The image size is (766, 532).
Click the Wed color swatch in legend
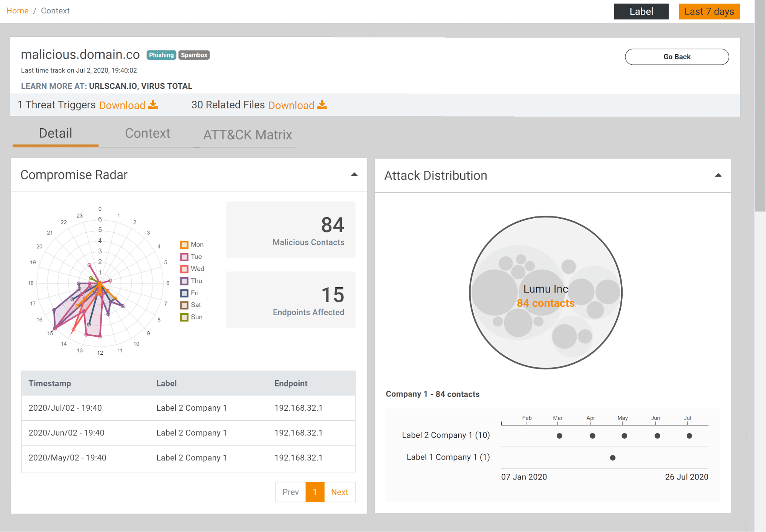(184, 269)
